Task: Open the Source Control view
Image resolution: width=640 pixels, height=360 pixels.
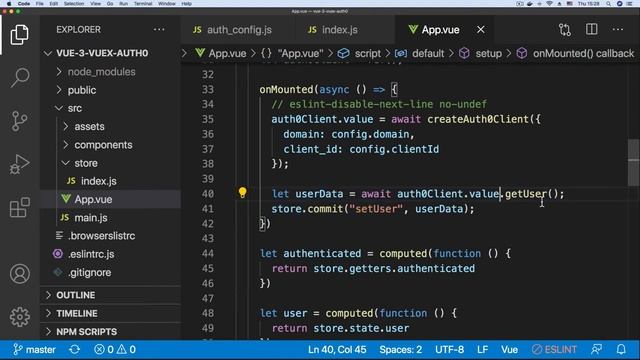Action: 19,121
